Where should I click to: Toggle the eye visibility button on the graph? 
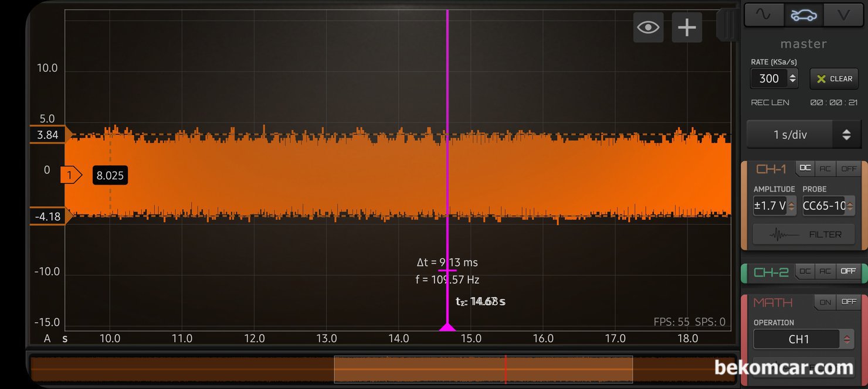[x=648, y=27]
